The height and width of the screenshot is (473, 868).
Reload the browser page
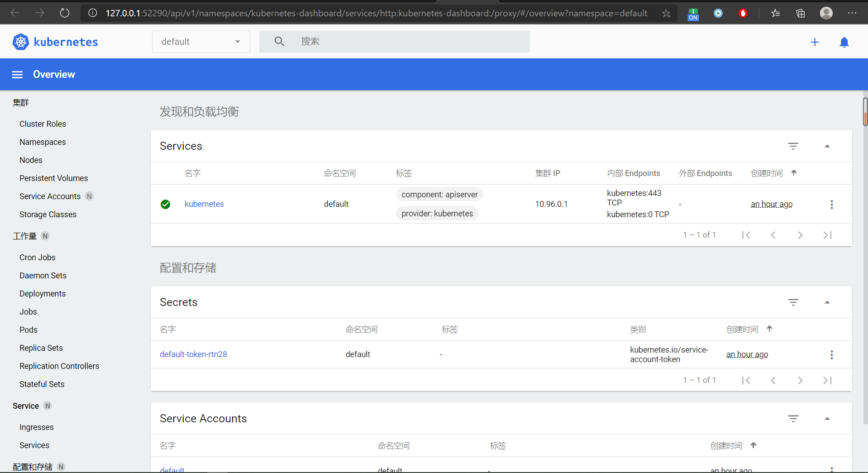point(65,13)
